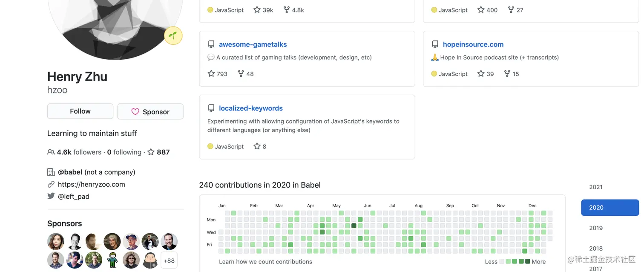
Task: Click the green status emoji badge on the avatar
Action: 173,36
